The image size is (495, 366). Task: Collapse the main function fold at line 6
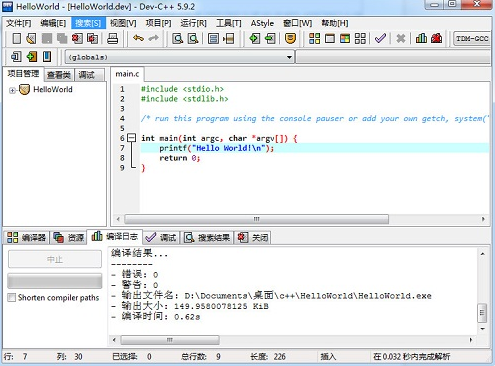pyautogui.click(x=132, y=138)
